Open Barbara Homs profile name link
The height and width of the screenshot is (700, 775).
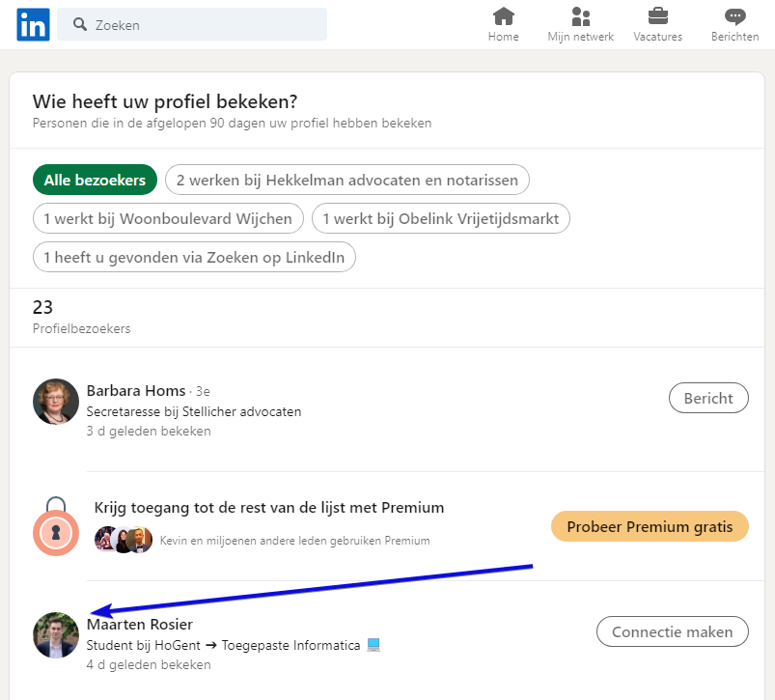[136, 391]
